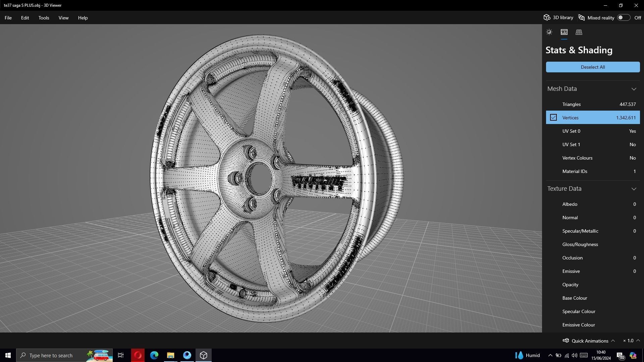The width and height of the screenshot is (644, 362).
Task: Open Task View on the taskbar
Action: 121,355
